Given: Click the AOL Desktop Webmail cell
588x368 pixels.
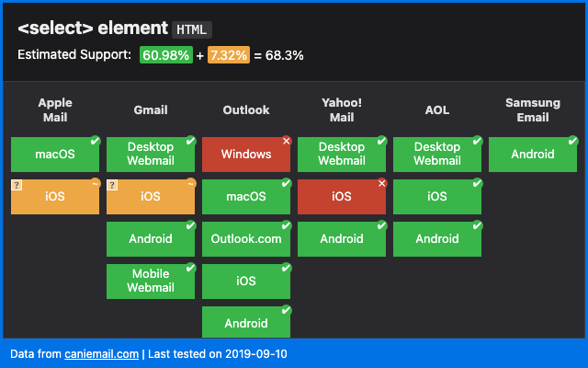Looking at the screenshot, I should coord(437,155).
